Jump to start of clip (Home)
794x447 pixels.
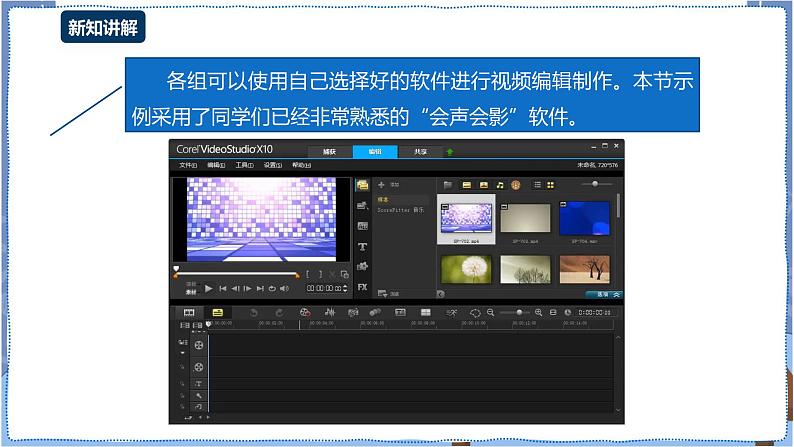click(x=222, y=289)
